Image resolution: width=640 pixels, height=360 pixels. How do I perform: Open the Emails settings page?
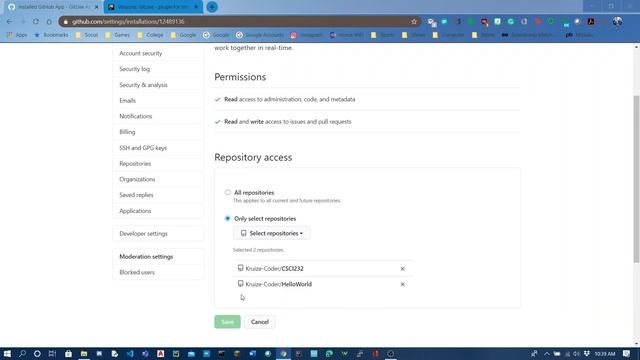click(127, 100)
